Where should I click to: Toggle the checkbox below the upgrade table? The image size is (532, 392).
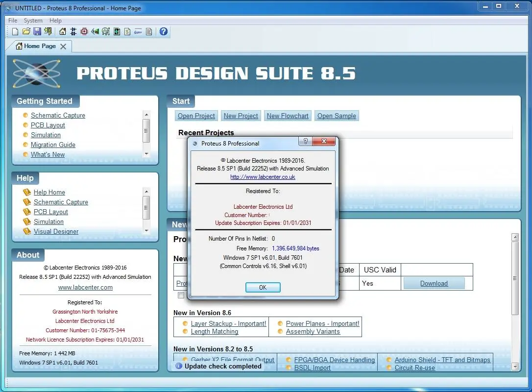181,295
